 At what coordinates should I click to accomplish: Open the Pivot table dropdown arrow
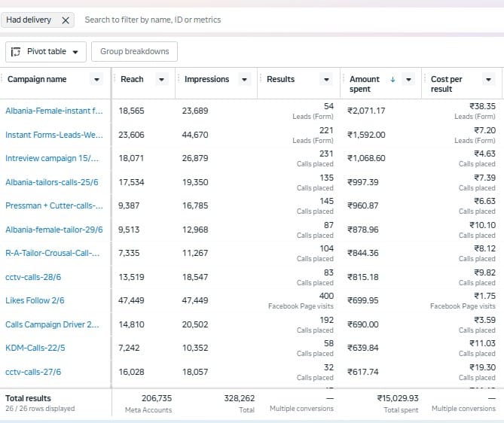pyautogui.click(x=75, y=52)
